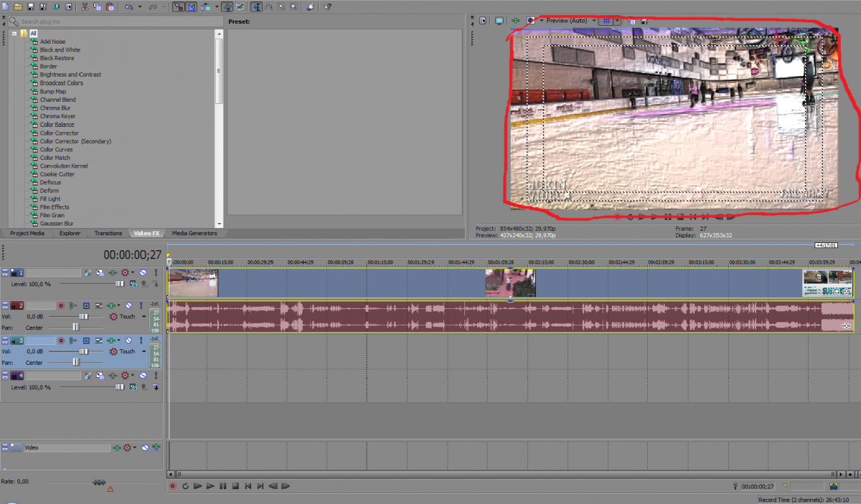Viewport: 861px width, 504px height.
Task: Select the Gaussian Blur effect
Action: click(57, 224)
